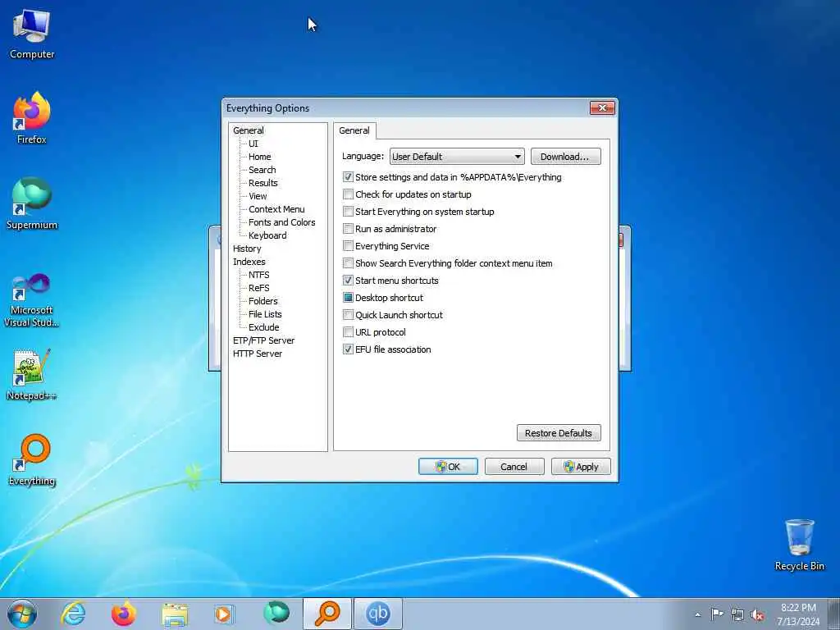Enable Show Search Everything folder context menu
Screen dimensions: 840x630
pyautogui.click(x=348, y=263)
